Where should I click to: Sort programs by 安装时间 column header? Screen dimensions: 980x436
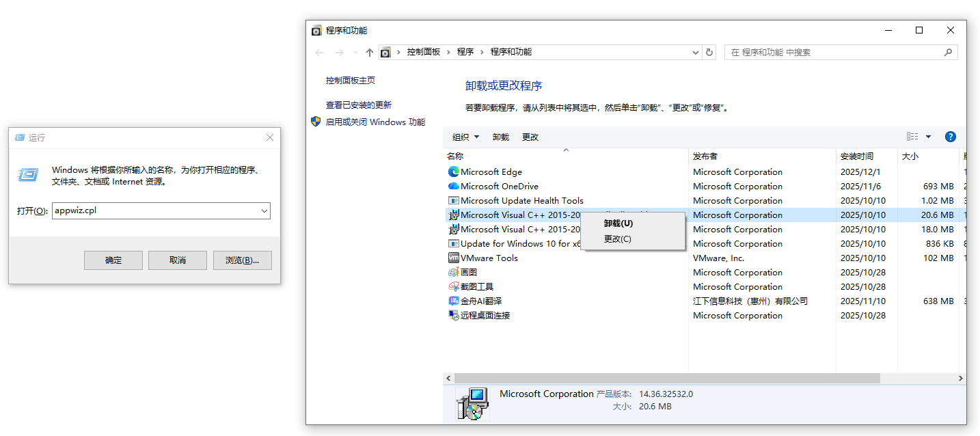tap(857, 156)
